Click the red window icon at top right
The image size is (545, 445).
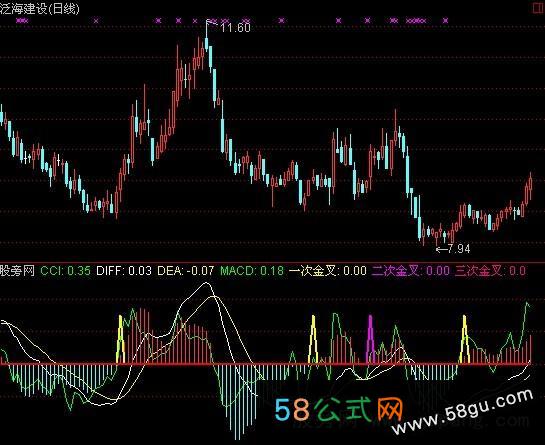539,8
